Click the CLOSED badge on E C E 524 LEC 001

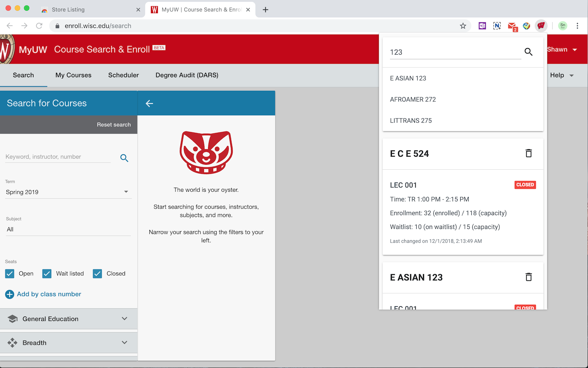(x=525, y=185)
